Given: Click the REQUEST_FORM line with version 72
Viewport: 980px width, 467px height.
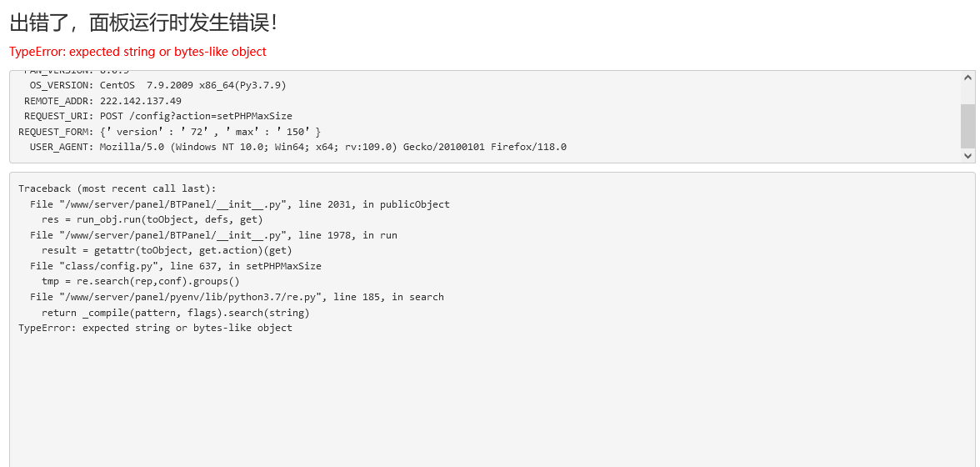Looking at the screenshot, I should click(169, 132).
